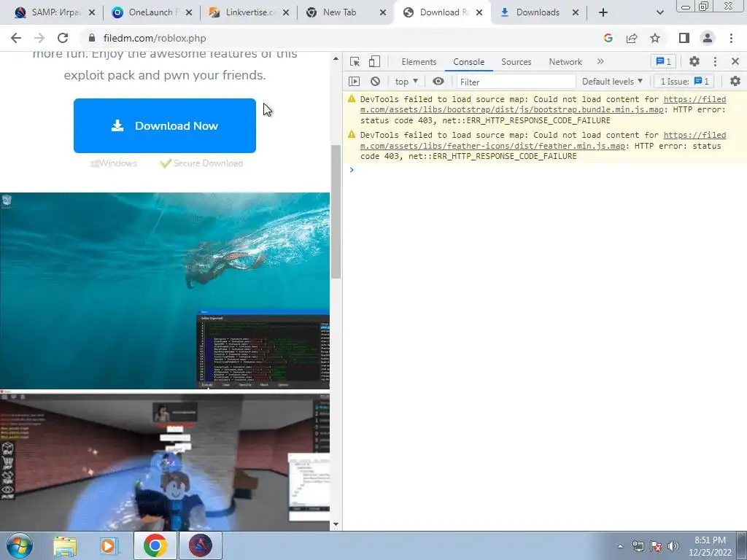
Task: Click the page scrollbar down arrow
Action: point(336,524)
